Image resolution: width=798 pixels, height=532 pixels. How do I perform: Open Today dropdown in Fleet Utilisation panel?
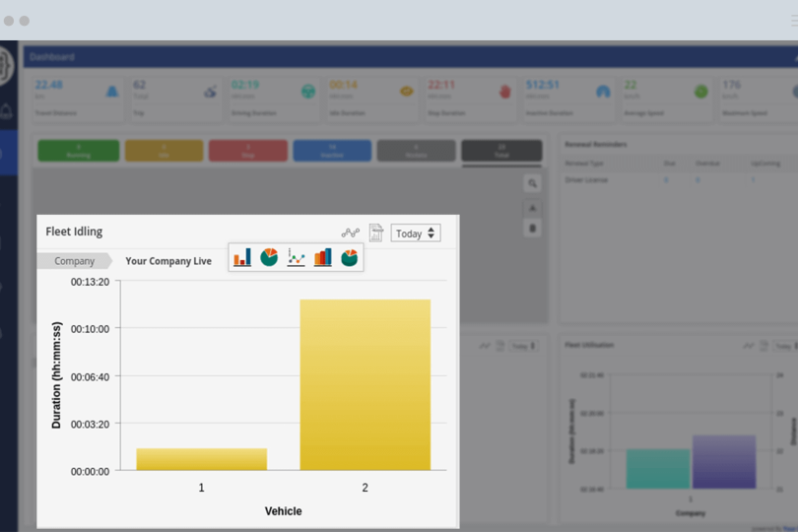click(782, 346)
